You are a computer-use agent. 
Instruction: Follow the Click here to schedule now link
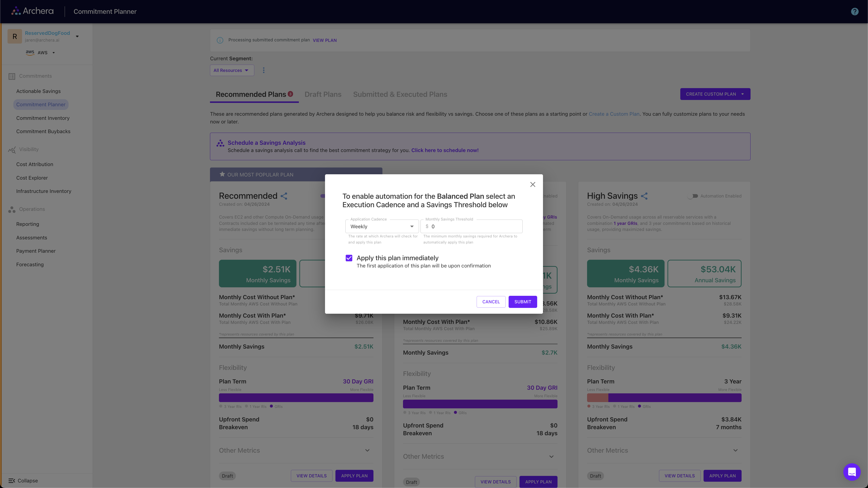tap(445, 150)
